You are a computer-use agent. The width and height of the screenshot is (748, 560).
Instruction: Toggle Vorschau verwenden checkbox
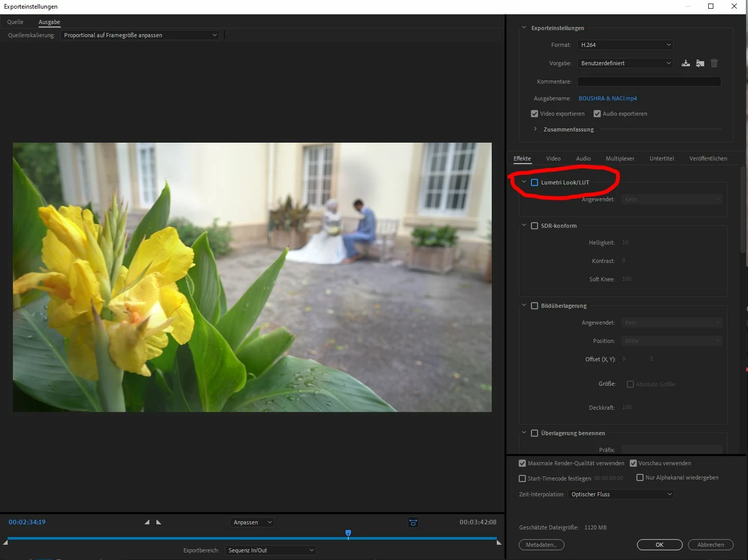[x=633, y=463]
